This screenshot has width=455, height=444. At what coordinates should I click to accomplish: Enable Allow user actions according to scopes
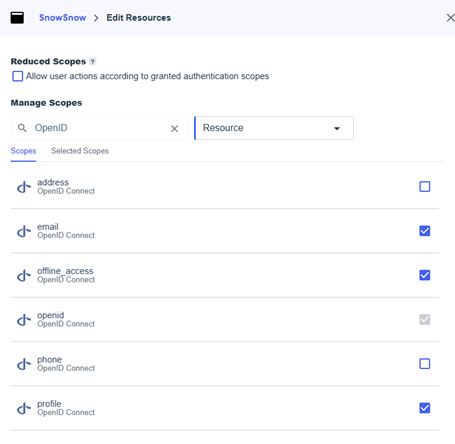pyautogui.click(x=18, y=76)
